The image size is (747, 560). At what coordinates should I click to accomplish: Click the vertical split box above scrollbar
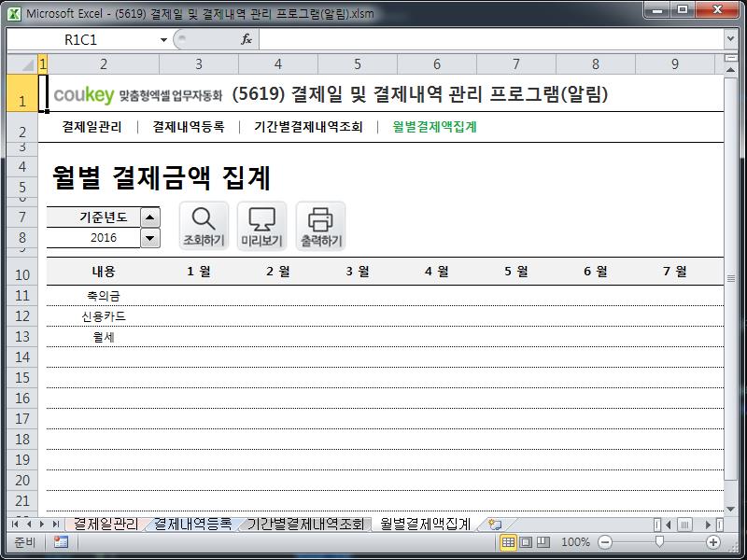(730, 58)
